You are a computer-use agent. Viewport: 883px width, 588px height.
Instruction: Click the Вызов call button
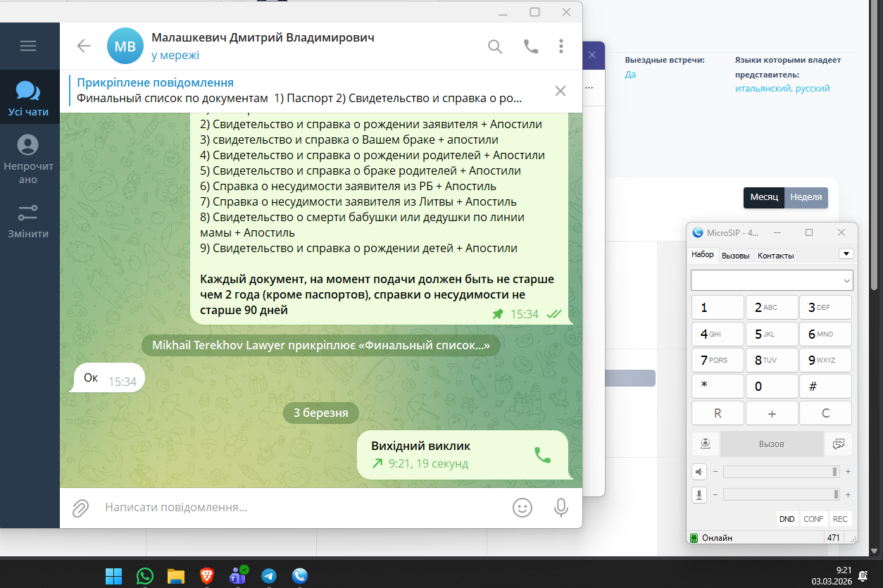(x=772, y=444)
